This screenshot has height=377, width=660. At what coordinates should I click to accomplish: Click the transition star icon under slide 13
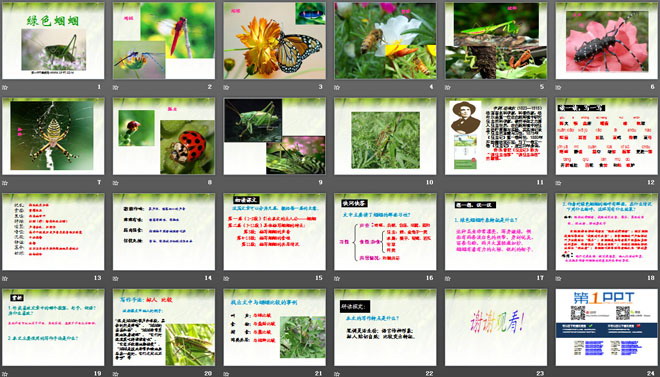pyautogui.click(x=5, y=279)
